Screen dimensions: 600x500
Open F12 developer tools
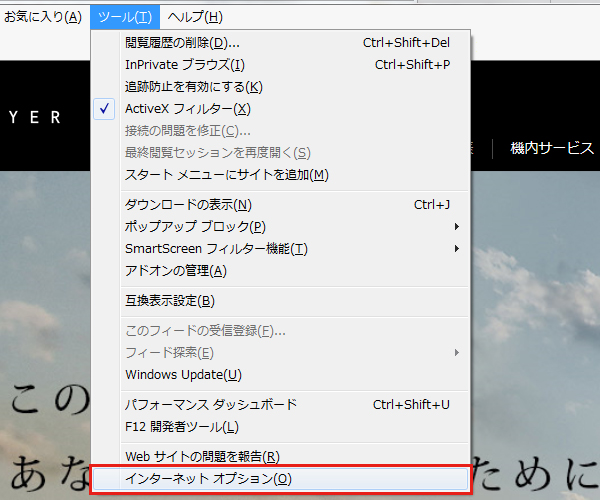coord(181,427)
